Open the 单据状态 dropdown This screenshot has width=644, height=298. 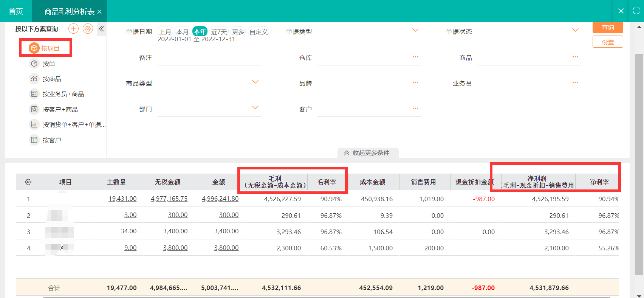coord(575,30)
